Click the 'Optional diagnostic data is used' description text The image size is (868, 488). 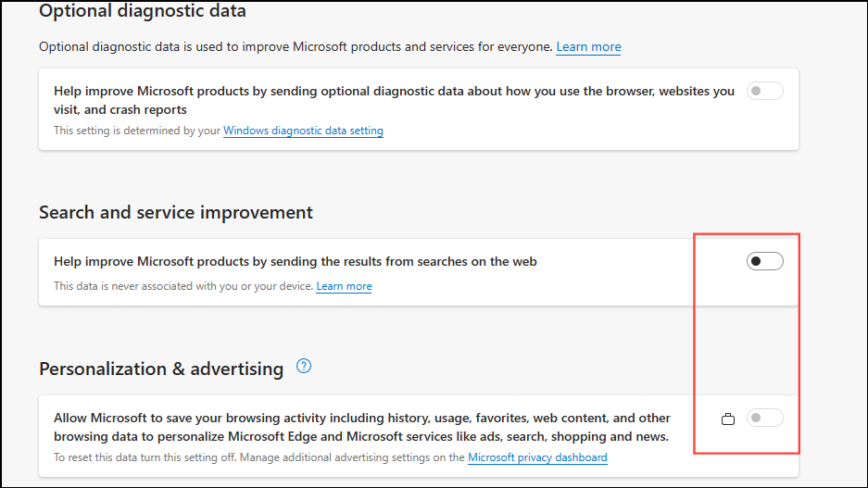296,46
